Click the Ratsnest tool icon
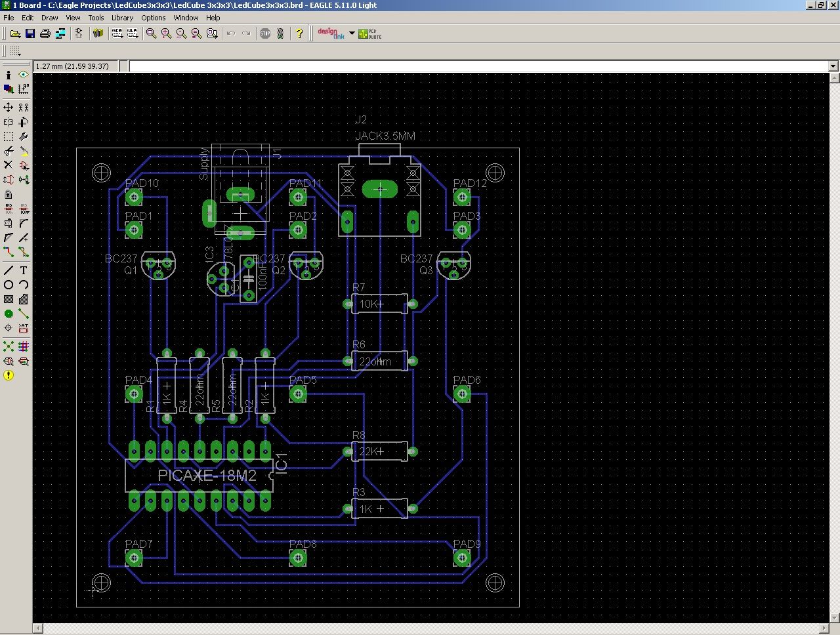 (9, 346)
